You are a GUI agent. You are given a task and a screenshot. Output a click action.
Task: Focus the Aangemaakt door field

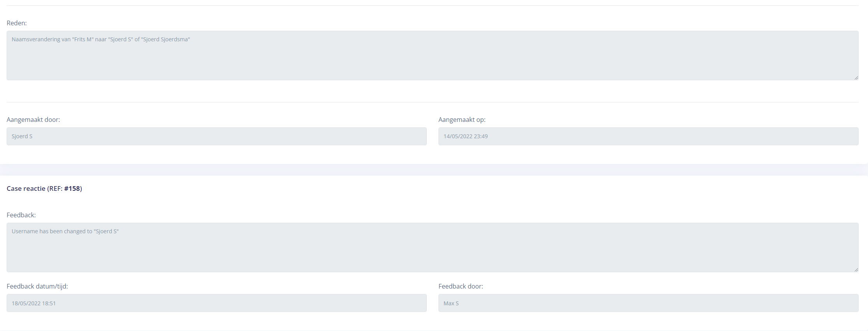pos(216,136)
